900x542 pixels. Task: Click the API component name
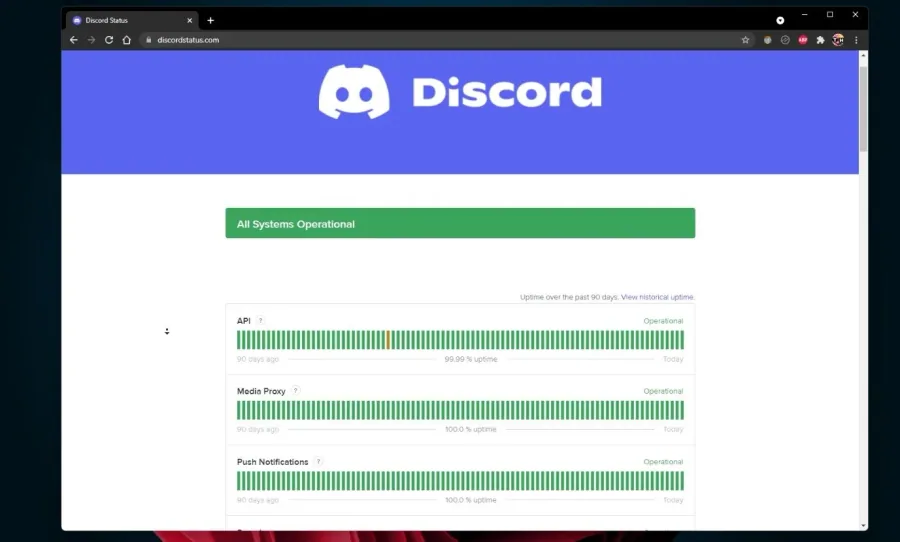click(x=243, y=321)
